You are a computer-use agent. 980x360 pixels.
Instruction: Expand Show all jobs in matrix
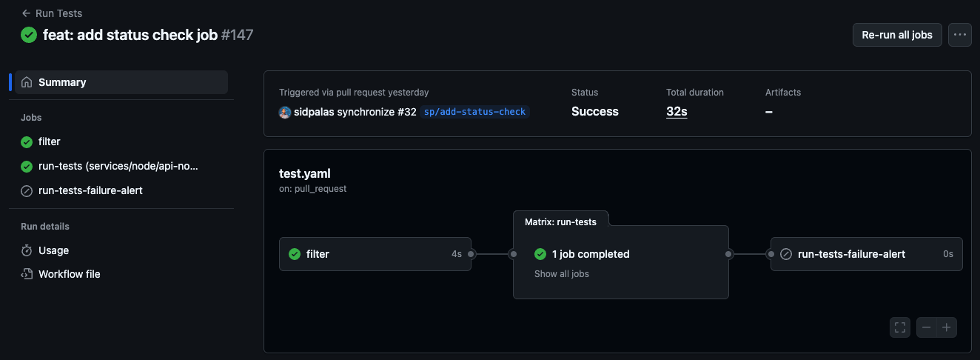562,273
